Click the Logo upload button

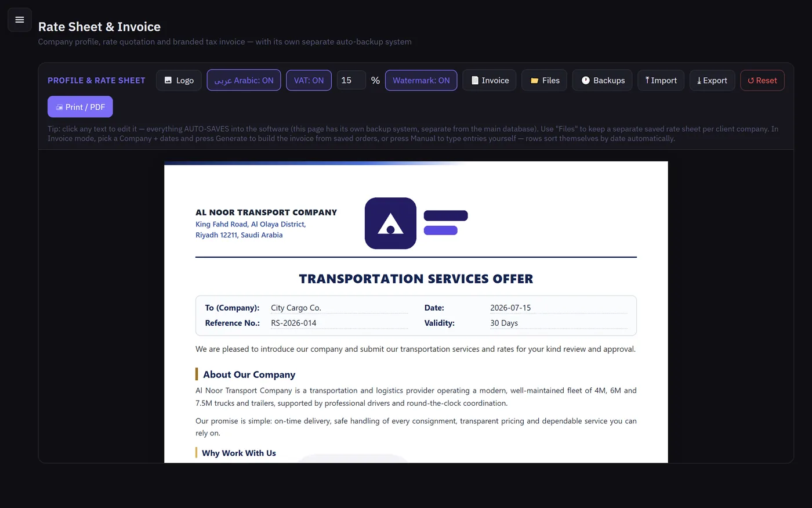pos(179,80)
